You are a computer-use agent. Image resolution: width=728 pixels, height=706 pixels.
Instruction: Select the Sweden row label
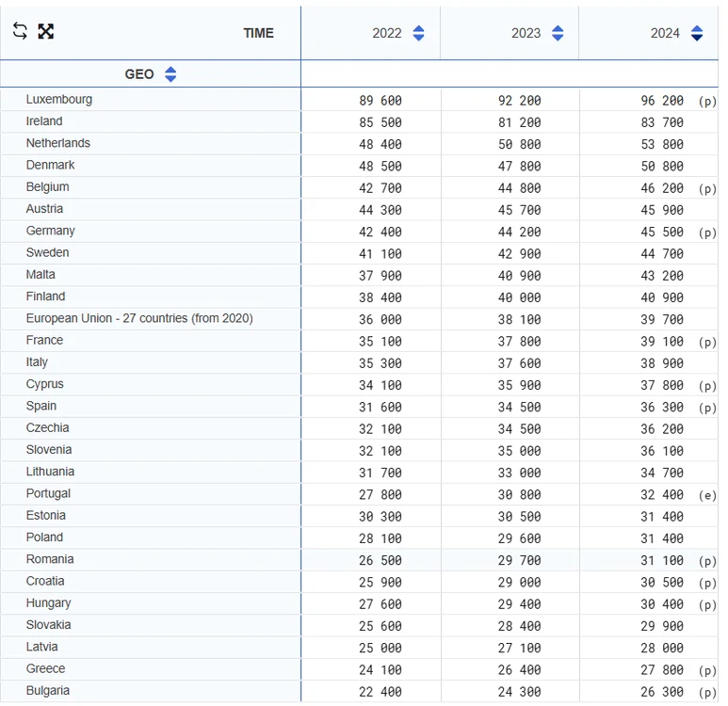(47, 252)
